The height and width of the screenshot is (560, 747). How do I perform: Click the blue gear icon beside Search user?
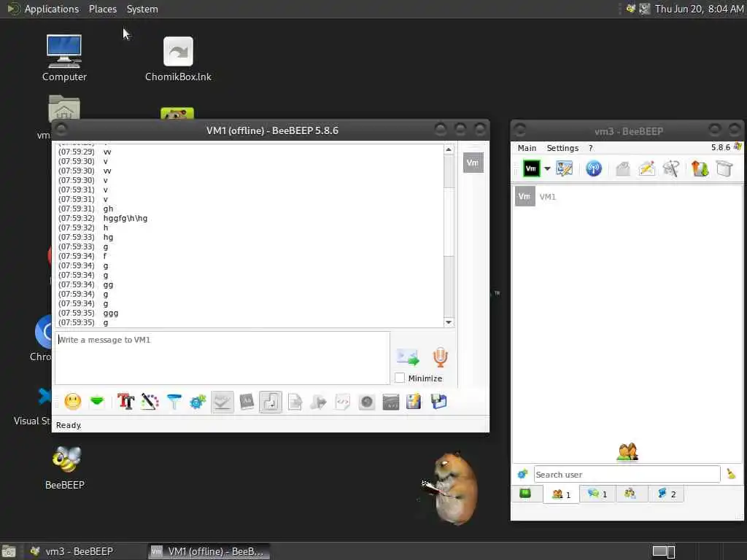(522, 474)
